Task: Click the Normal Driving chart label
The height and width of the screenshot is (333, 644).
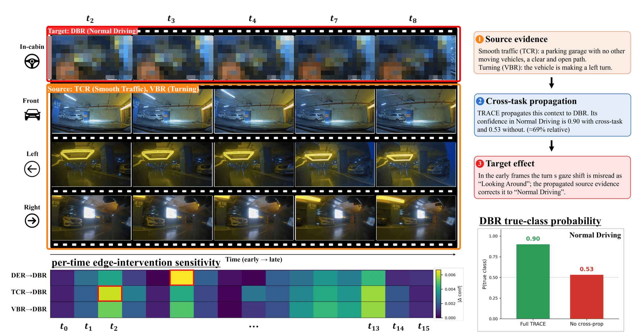Action: 595,235
